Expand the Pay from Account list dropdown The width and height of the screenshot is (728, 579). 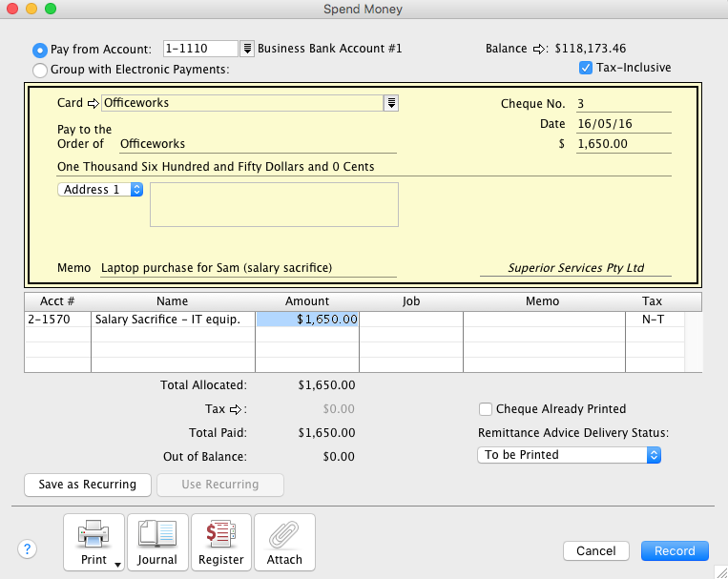click(246, 49)
